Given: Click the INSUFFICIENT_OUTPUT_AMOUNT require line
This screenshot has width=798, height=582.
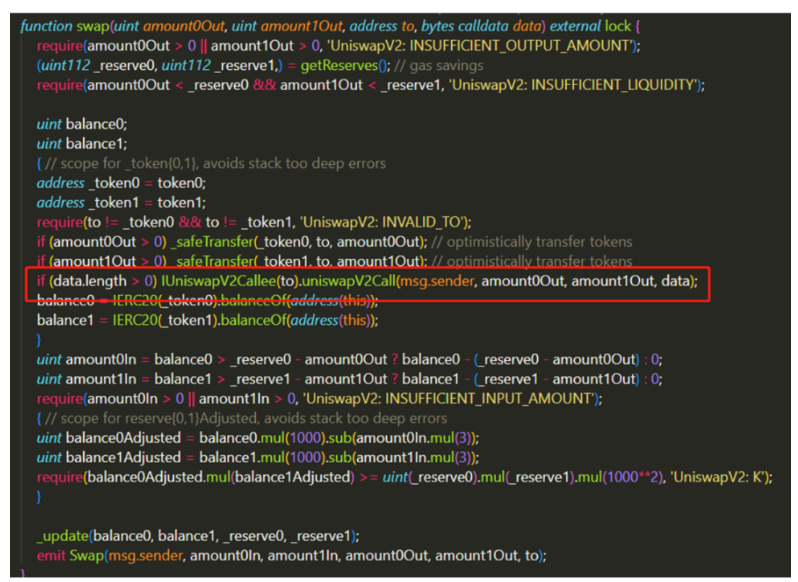Looking at the screenshot, I should coord(338,46).
